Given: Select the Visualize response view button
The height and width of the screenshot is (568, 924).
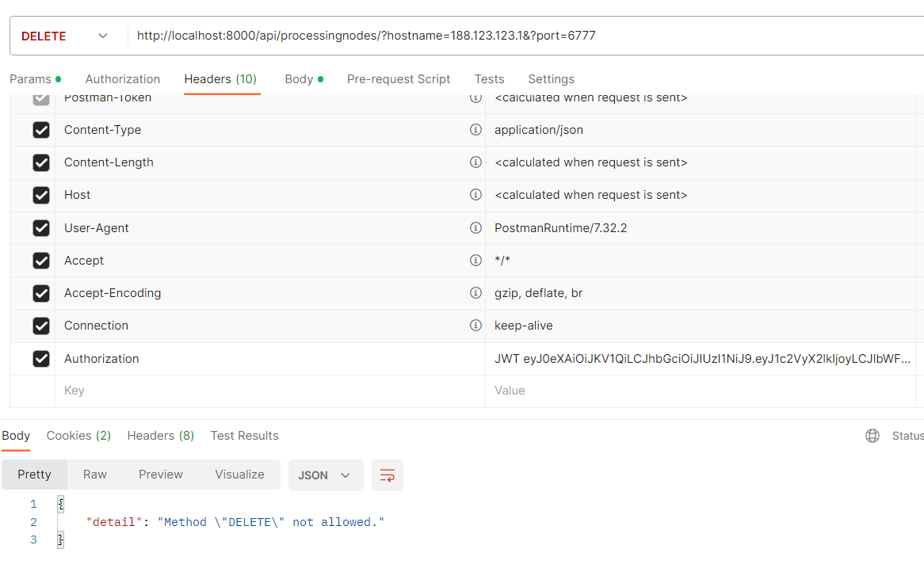Looking at the screenshot, I should pyautogui.click(x=239, y=475).
